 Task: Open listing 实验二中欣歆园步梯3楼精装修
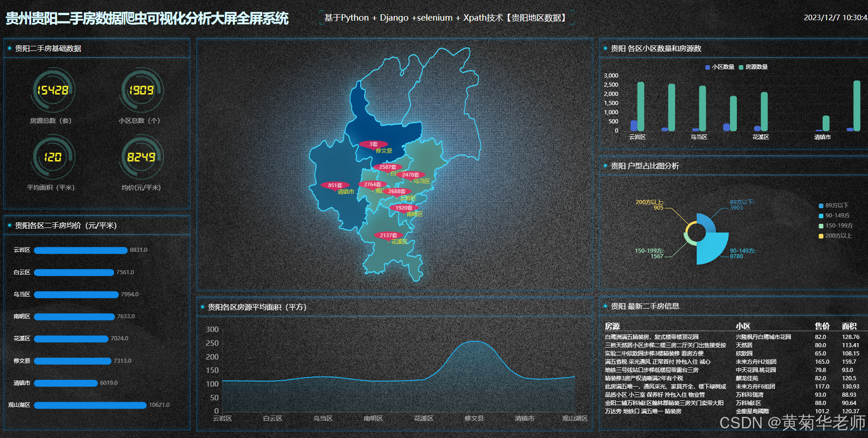654,354
